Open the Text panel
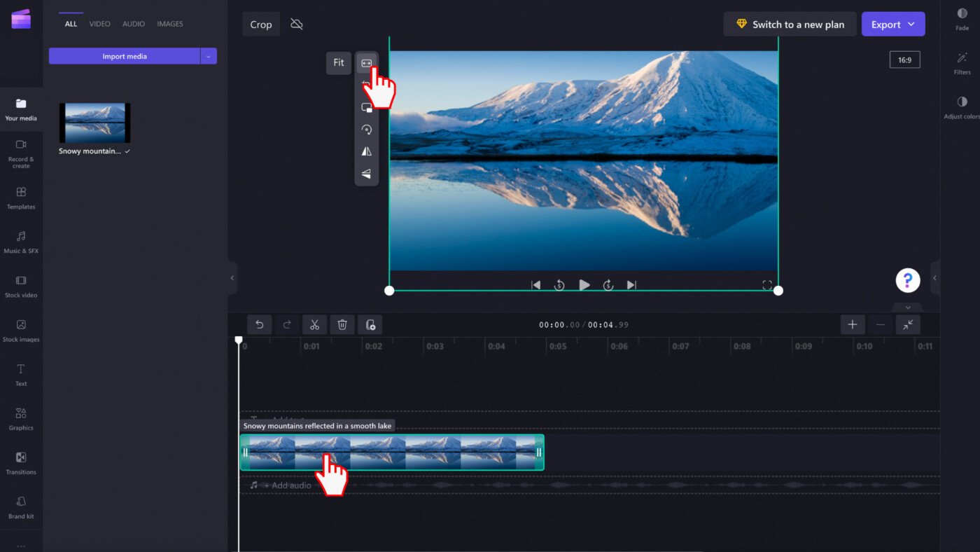 (x=21, y=375)
